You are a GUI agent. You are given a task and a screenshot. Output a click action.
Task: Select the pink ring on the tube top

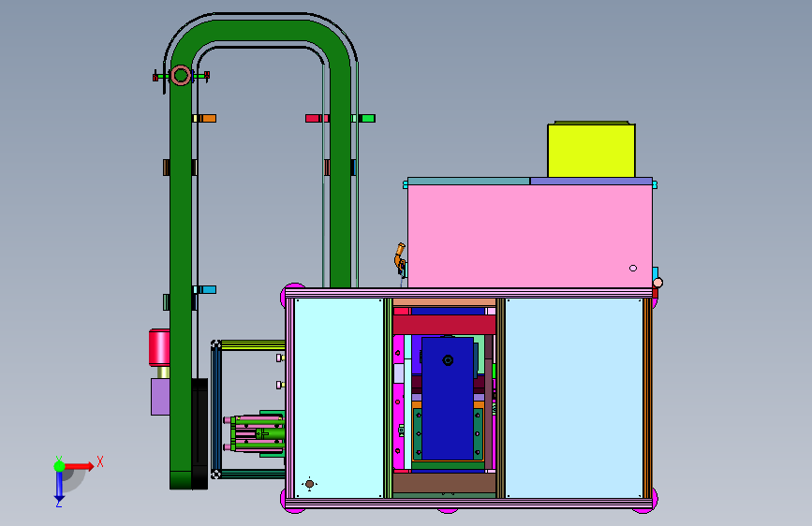tap(181, 76)
